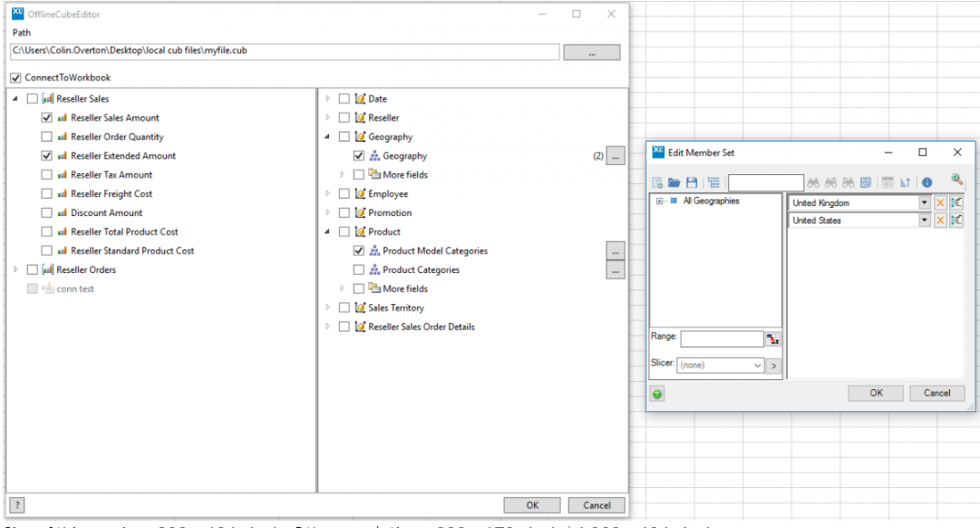Image resolution: width=980 pixels, height=528 pixels.
Task: Uncheck Reseller Sales Amount
Action: (47, 117)
